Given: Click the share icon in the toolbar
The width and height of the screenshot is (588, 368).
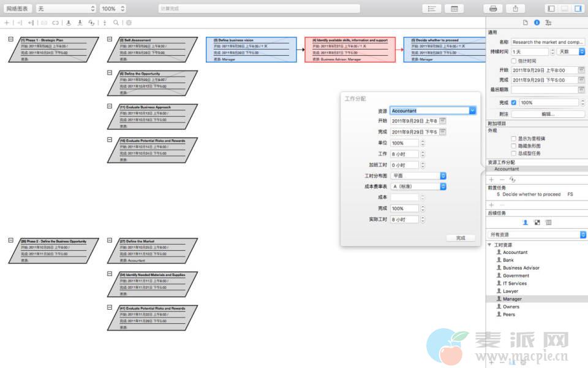Looking at the screenshot, I should [516, 9].
